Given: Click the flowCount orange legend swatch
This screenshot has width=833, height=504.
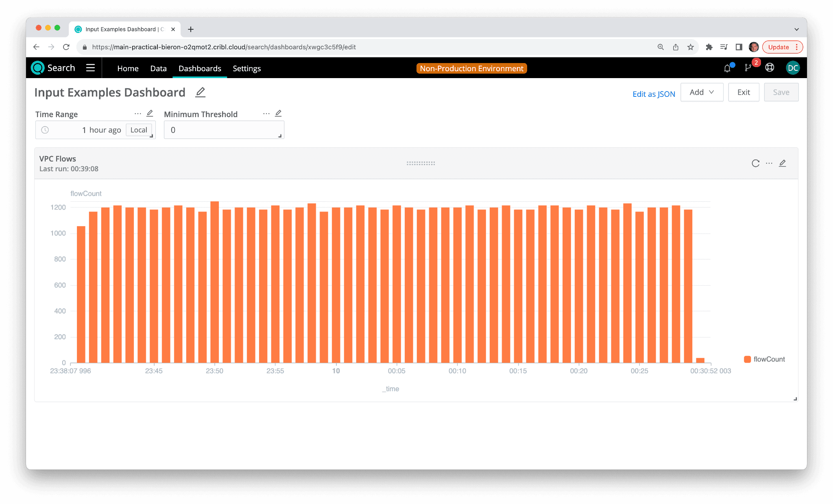Looking at the screenshot, I should 747,359.
